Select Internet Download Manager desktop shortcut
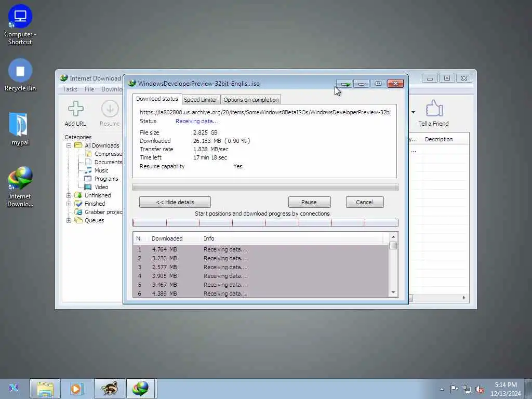 20,187
